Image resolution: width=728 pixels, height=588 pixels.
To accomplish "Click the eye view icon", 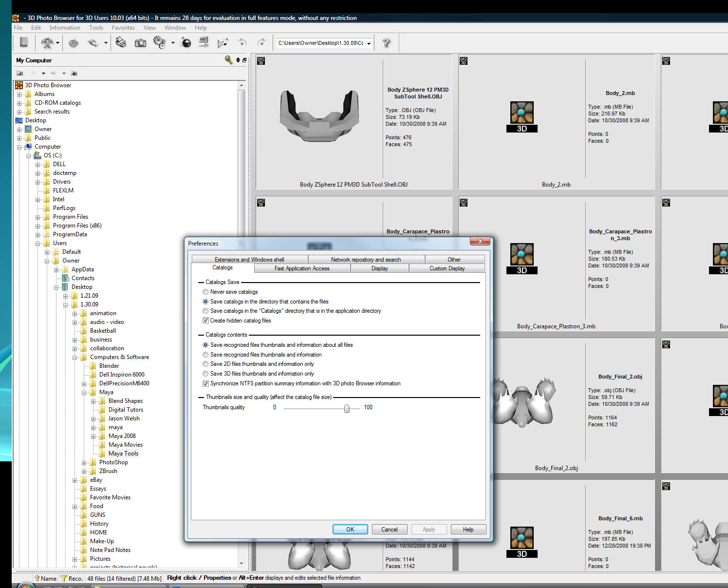I will click(x=74, y=43).
